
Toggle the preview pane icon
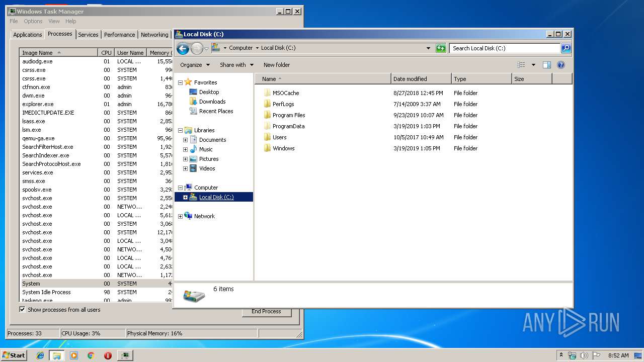point(547,65)
